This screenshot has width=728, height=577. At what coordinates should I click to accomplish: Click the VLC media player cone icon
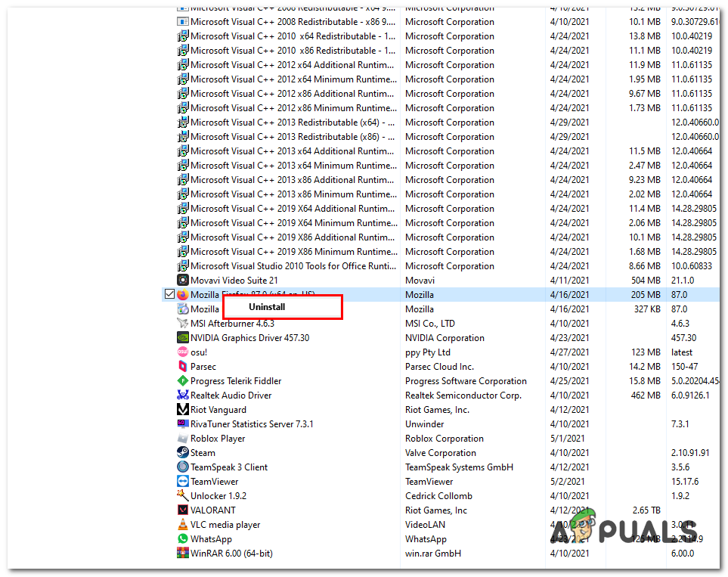pyautogui.click(x=183, y=524)
